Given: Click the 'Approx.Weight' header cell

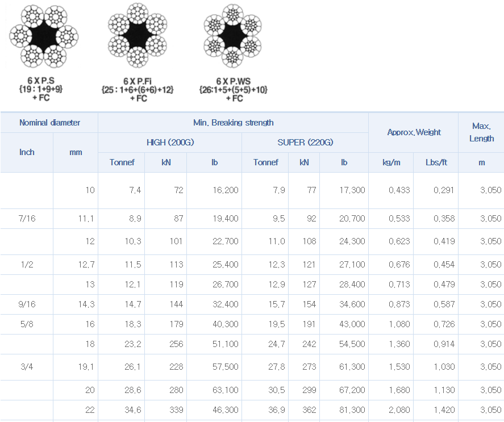Looking at the screenshot, I should pyautogui.click(x=414, y=132).
